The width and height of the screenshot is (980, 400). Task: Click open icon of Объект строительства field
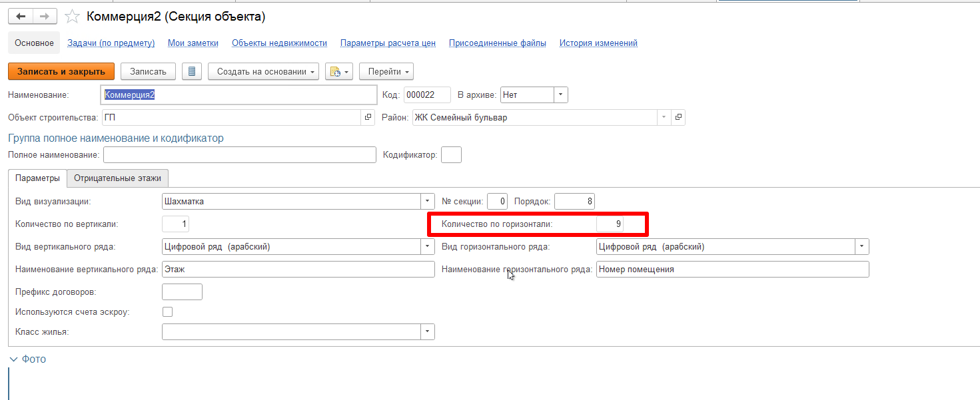coord(368,118)
